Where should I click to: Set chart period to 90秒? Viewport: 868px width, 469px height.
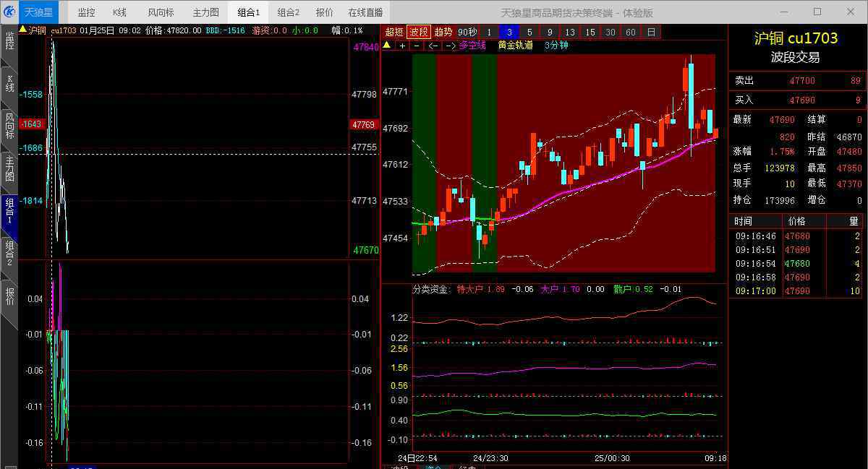(467, 32)
